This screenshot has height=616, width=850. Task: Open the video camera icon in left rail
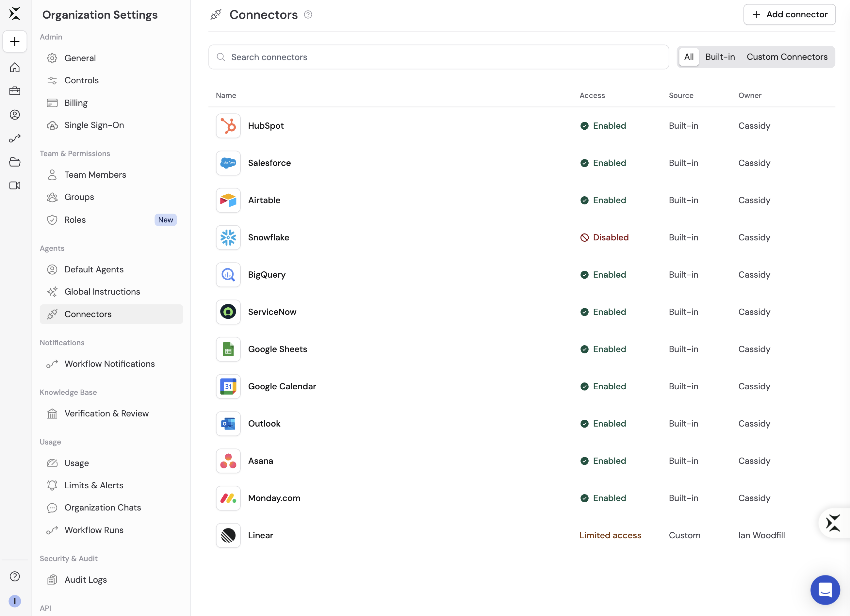[x=15, y=186]
